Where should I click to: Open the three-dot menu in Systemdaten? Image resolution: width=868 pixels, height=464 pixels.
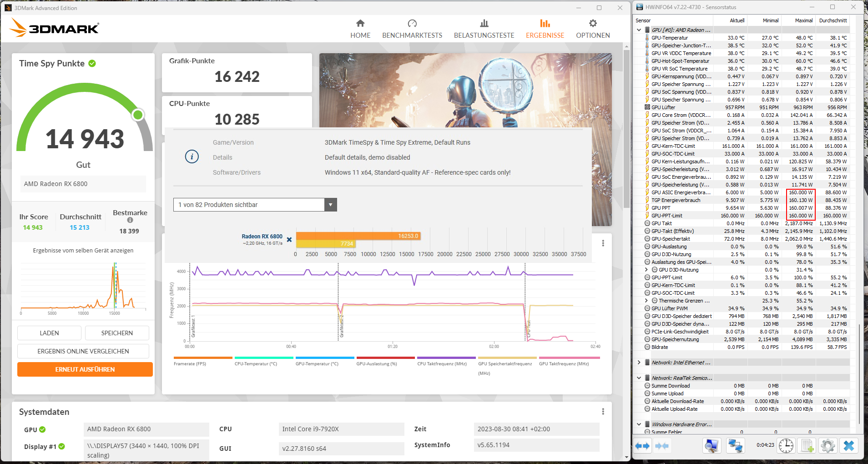coord(603,412)
